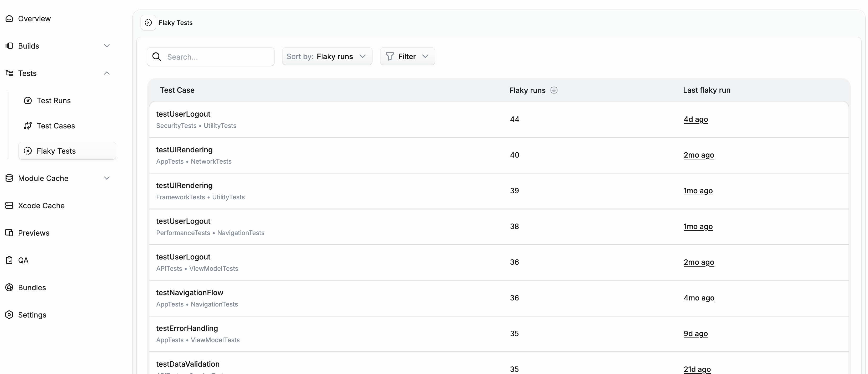Select Tests in the sidebar menu
Image resolution: width=868 pixels, height=374 pixels.
click(x=28, y=73)
